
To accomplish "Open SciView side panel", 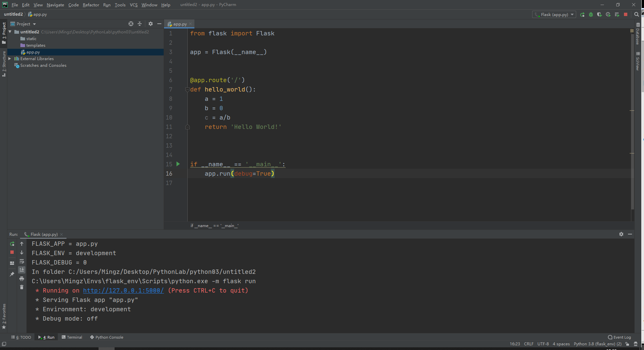I will click(x=638, y=61).
